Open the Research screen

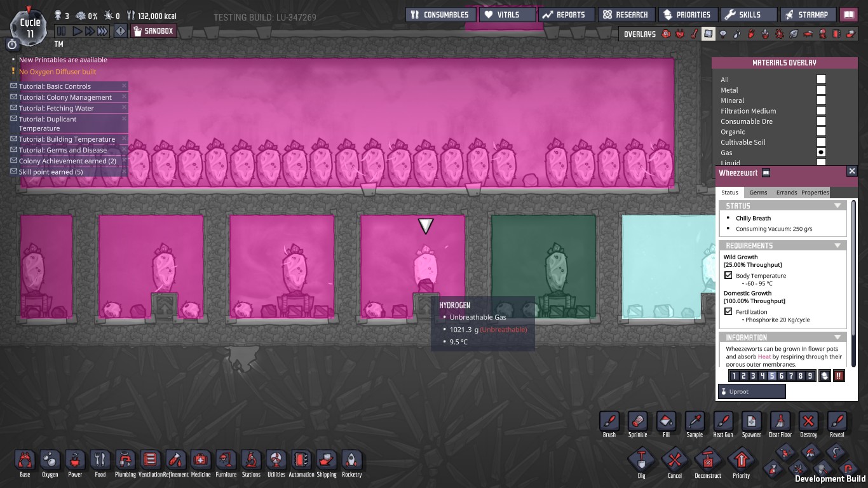coord(625,15)
